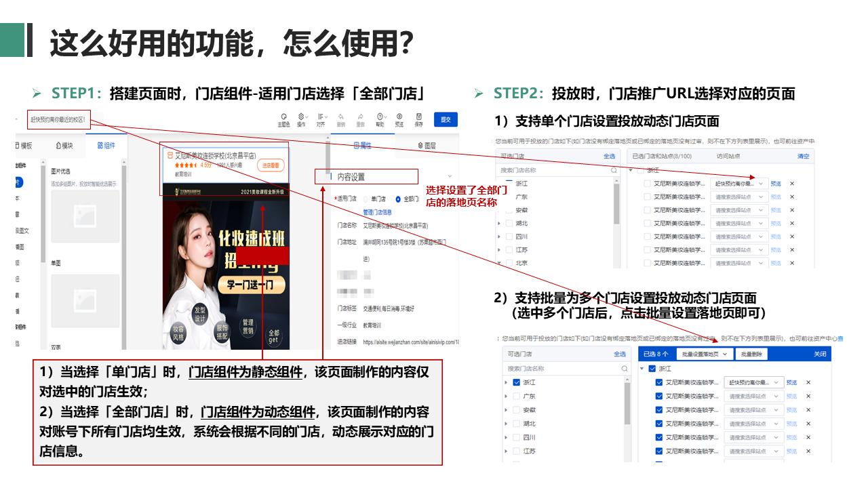Click the 预览 preview eye icon
868x488 pixels.
[x=399, y=117]
